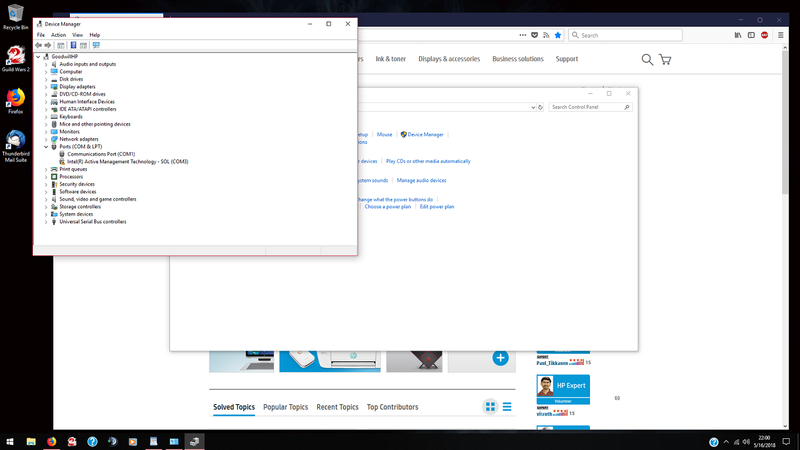Open the Action menu in Device Manager
The height and width of the screenshot is (450, 800).
click(58, 35)
